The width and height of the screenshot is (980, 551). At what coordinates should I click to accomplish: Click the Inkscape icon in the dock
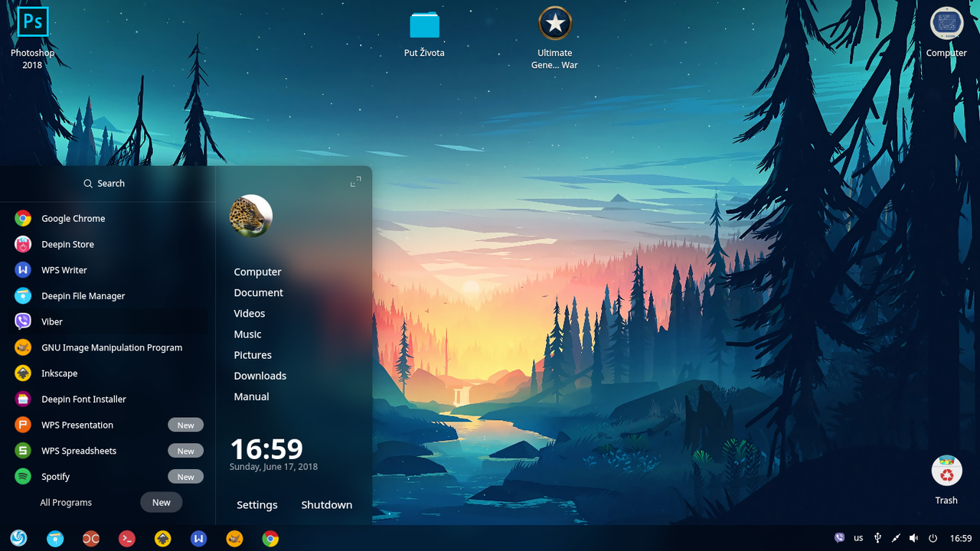(x=162, y=538)
